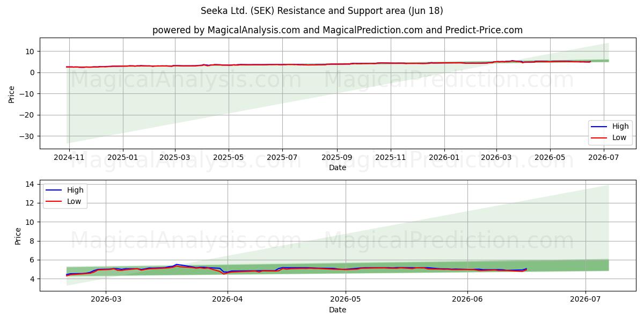Click the '0' price tick in the top chart
The width and height of the screenshot is (644, 322).
click(33, 72)
